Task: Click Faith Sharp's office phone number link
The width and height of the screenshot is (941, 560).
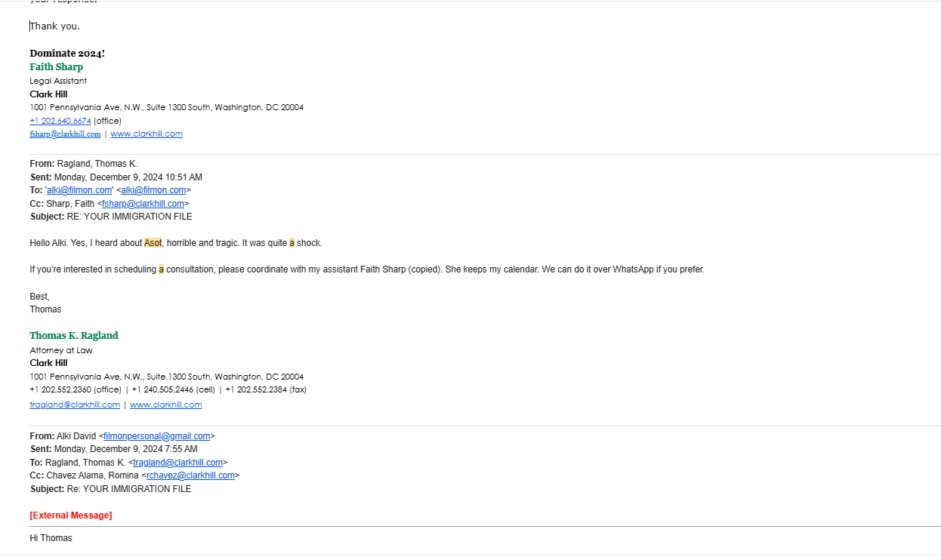Action: pyautogui.click(x=60, y=121)
